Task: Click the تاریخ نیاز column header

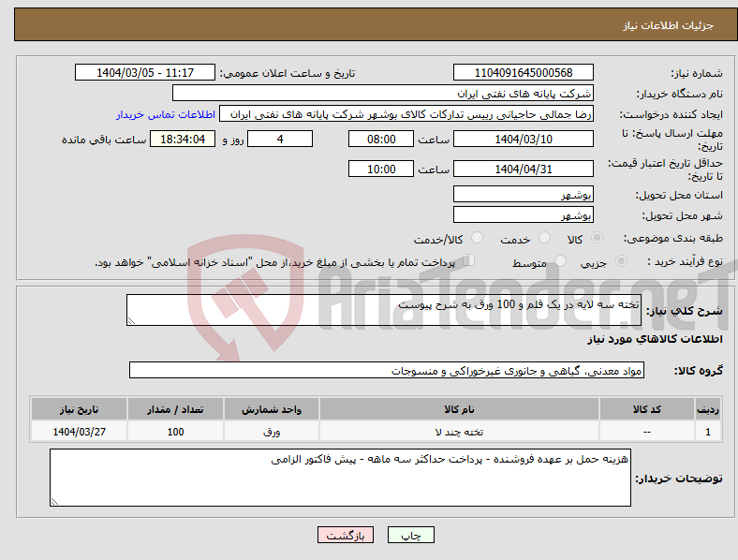Action: (x=79, y=409)
